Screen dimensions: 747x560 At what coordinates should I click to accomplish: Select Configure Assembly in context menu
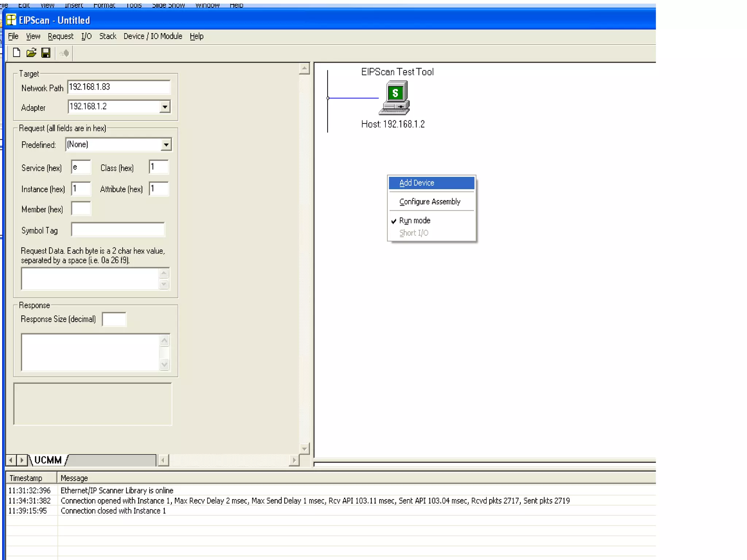429,202
